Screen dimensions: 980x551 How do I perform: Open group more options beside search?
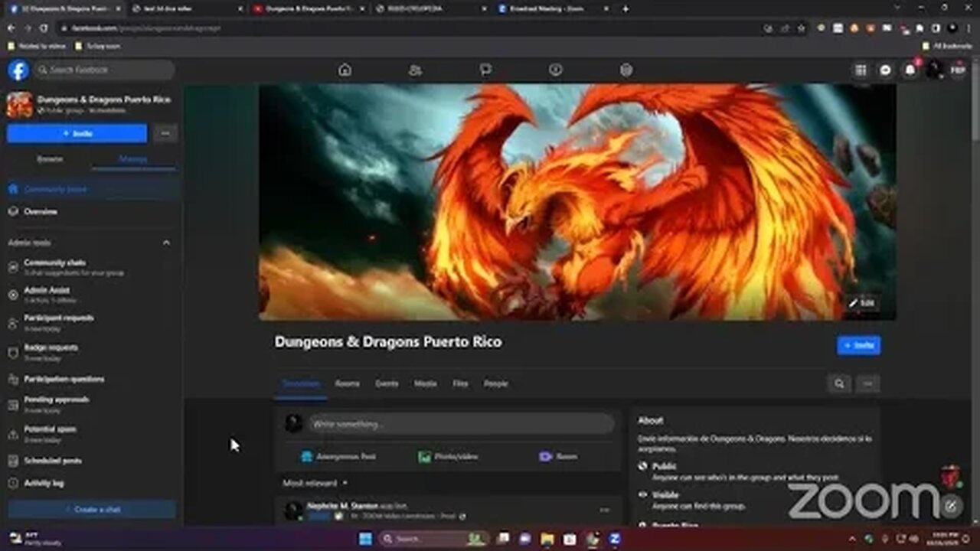(x=867, y=383)
